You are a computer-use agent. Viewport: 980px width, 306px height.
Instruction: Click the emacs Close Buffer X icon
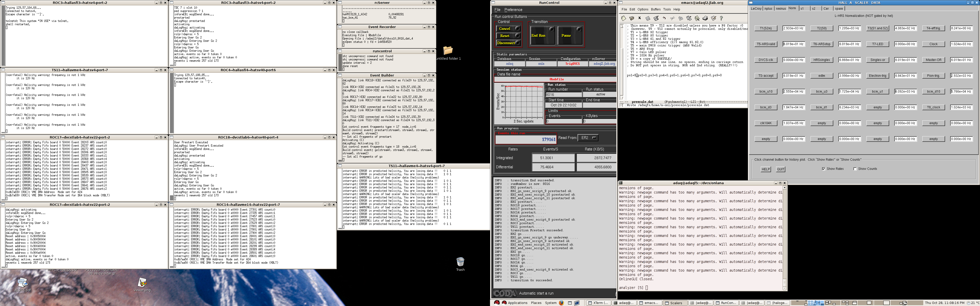[x=640, y=18]
